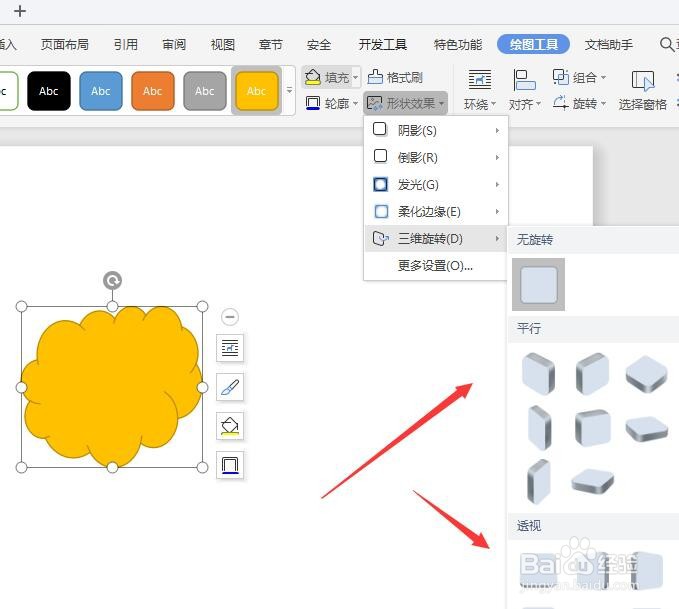679x609 pixels.
Task: Switch to the 视图 tab
Action: (x=223, y=44)
